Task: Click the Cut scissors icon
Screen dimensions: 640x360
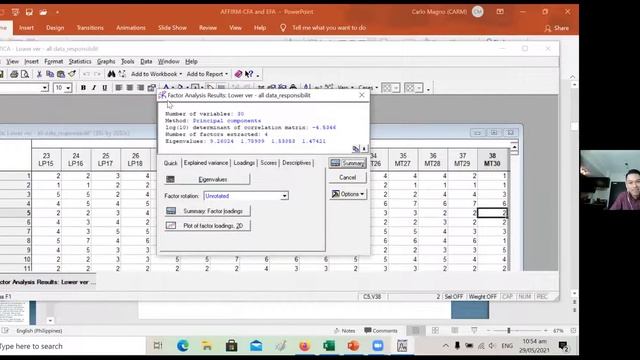Action: [39, 74]
